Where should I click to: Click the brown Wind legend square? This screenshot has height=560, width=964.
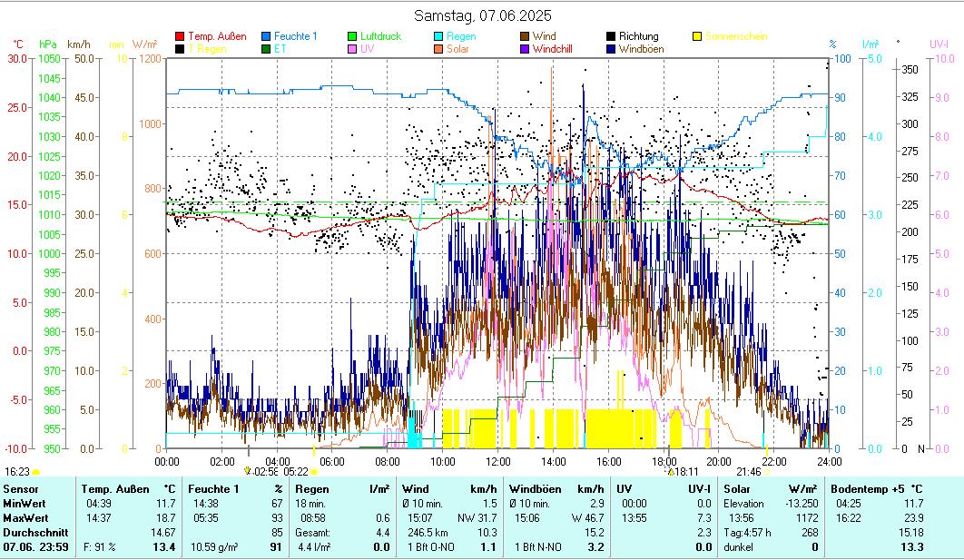tap(525, 36)
